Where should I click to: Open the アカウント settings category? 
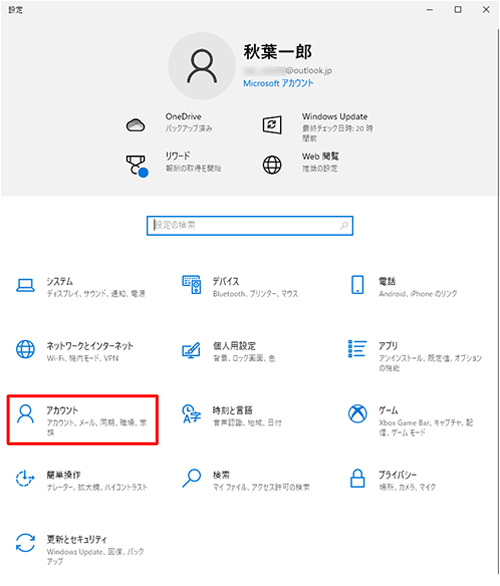pyautogui.click(x=83, y=420)
